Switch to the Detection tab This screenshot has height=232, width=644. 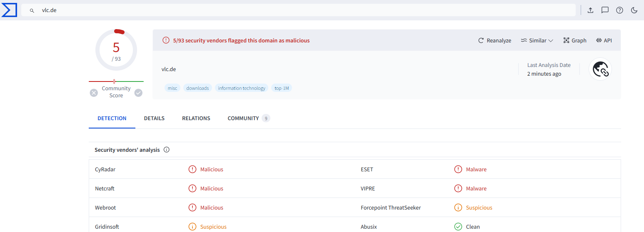pyautogui.click(x=112, y=118)
